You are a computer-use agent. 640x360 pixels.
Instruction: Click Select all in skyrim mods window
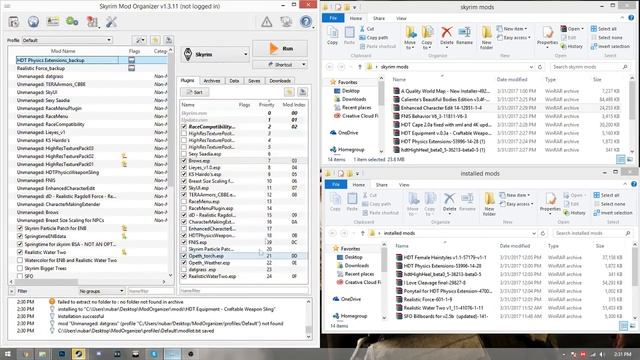(603, 29)
